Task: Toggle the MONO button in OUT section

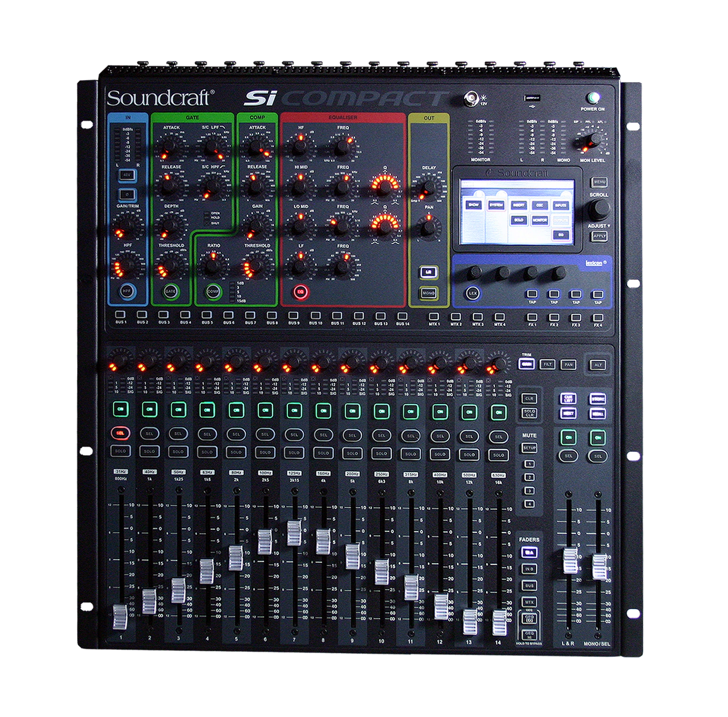Action: point(428,293)
